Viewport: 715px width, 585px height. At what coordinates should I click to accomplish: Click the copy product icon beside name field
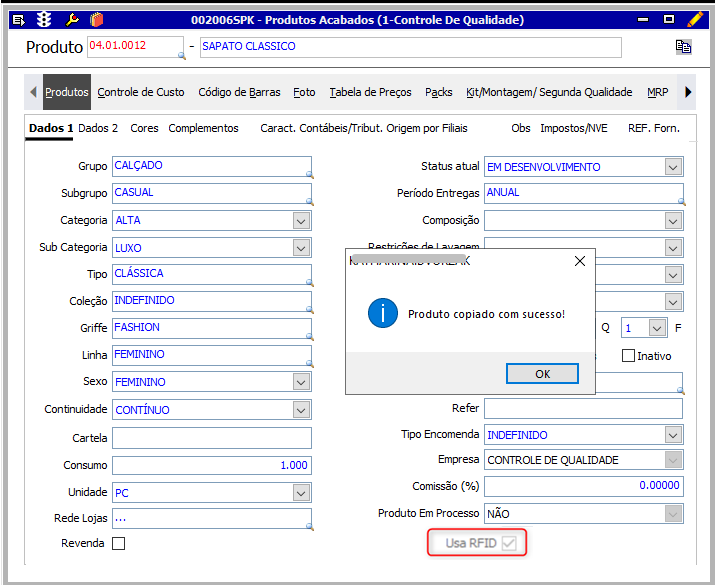click(x=684, y=47)
